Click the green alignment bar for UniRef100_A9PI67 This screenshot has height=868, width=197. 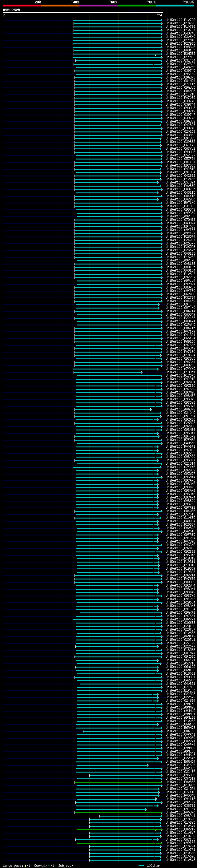(119, 843)
